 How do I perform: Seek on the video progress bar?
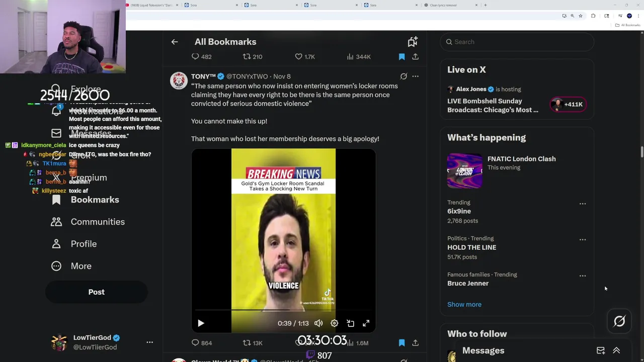coord(283,310)
